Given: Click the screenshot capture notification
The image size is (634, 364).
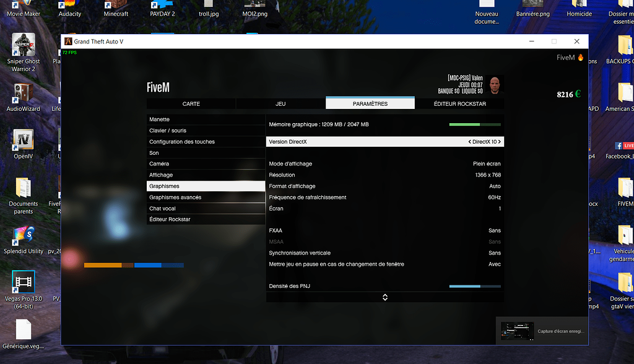Looking at the screenshot, I should 542,331.
